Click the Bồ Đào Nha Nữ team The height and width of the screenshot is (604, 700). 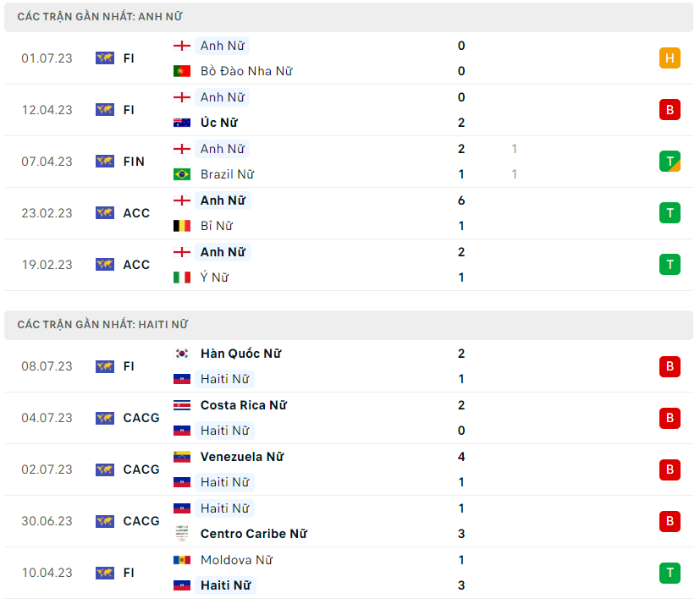(x=246, y=72)
